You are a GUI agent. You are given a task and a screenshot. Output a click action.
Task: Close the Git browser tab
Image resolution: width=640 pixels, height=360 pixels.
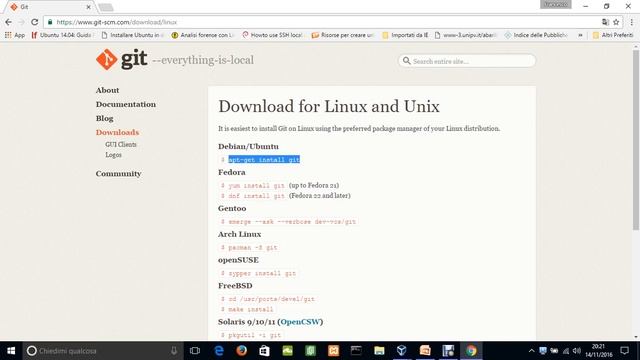[89, 7]
